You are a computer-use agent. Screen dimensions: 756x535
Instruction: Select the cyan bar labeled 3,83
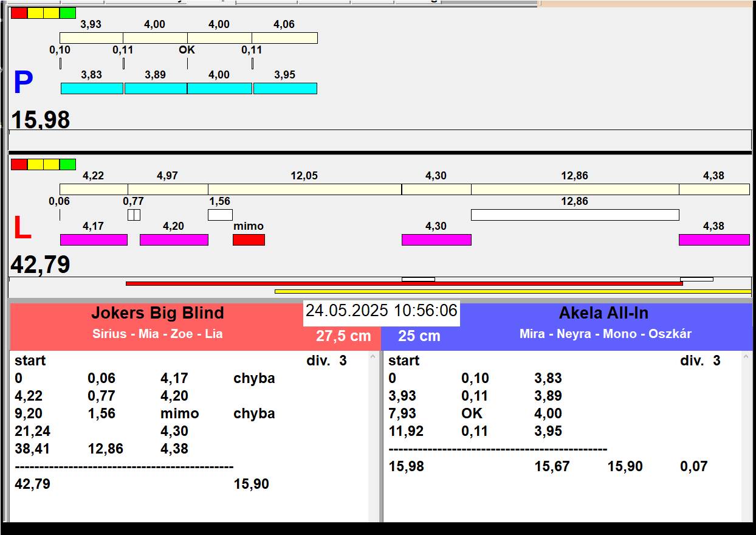(x=92, y=88)
